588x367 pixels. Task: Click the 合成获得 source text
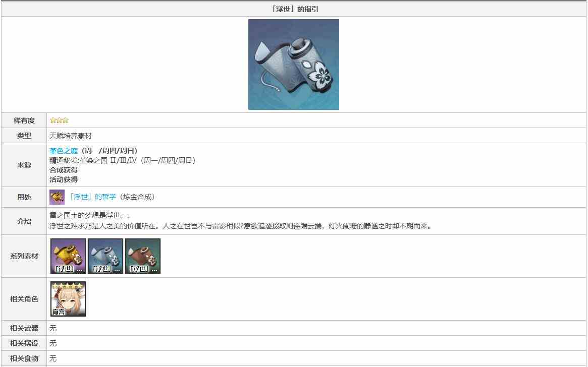pyautogui.click(x=64, y=170)
